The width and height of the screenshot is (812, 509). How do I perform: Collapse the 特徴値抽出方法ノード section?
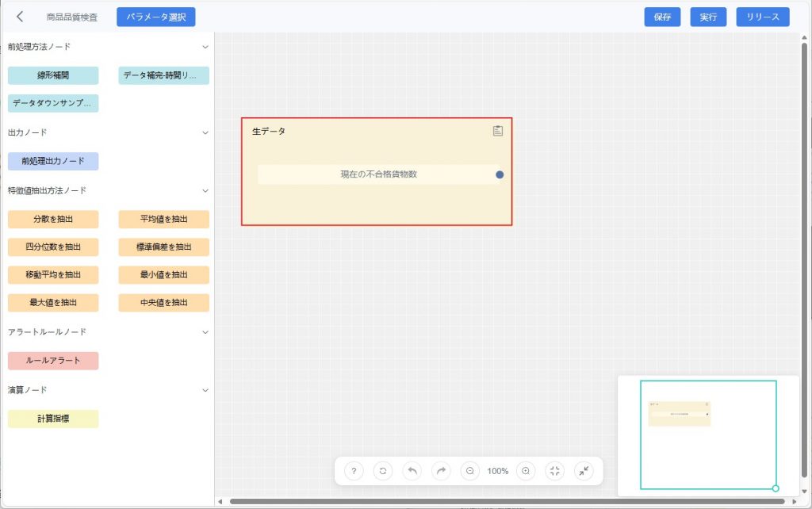(205, 190)
